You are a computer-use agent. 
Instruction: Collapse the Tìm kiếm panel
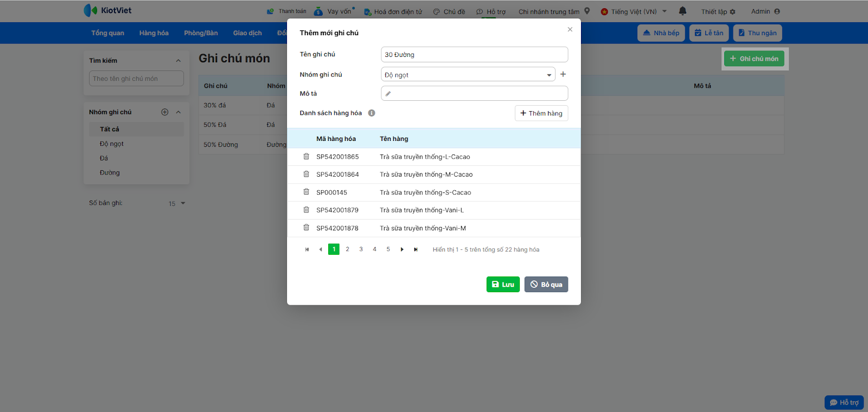point(178,61)
